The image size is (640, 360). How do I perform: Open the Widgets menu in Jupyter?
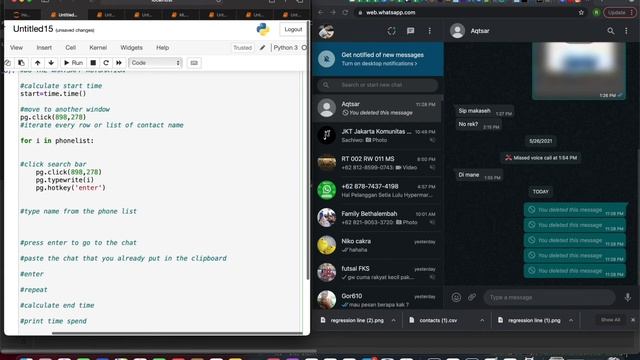[131, 48]
